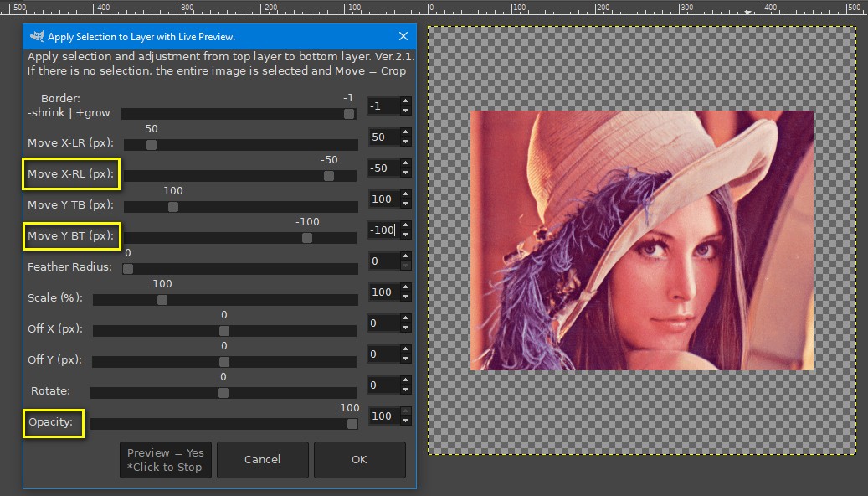This screenshot has width=868, height=496.
Task: Click the Off Y (px) label
Action: (x=54, y=359)
